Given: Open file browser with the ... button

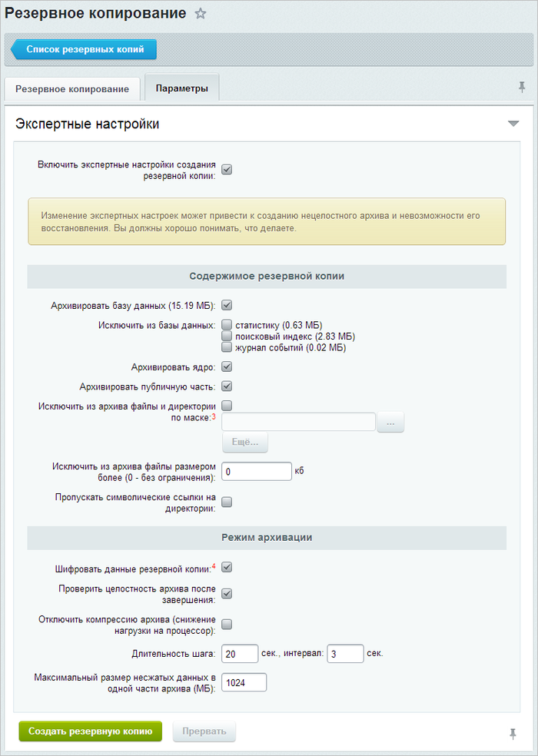Looking at the screenshot, I should tap(390, 423).
